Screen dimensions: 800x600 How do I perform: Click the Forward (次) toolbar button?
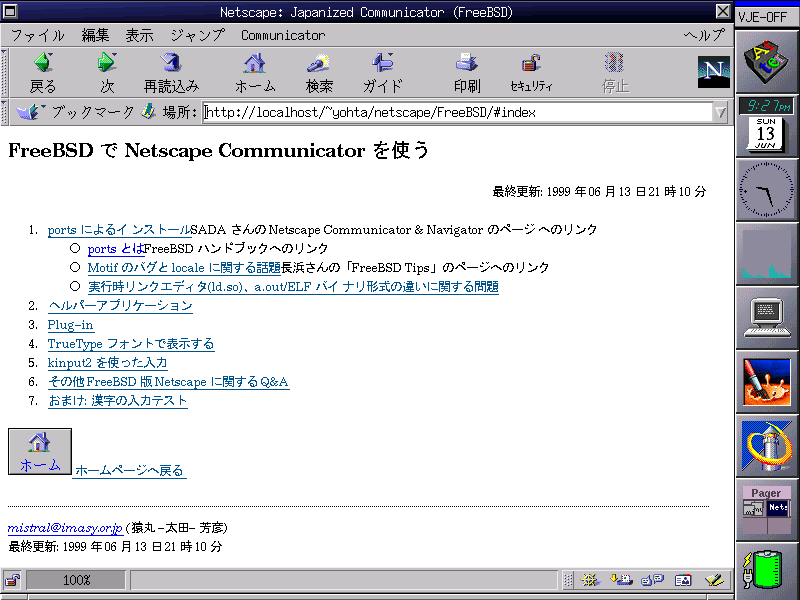107,72
